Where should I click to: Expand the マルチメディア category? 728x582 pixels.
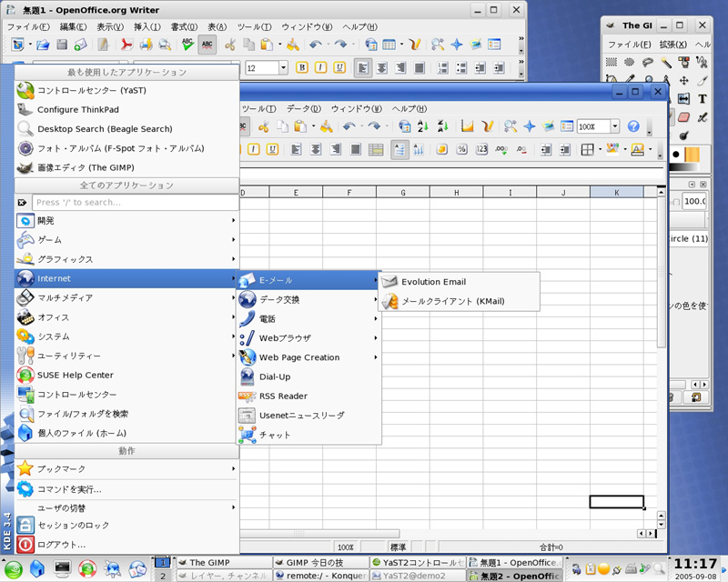126,298
